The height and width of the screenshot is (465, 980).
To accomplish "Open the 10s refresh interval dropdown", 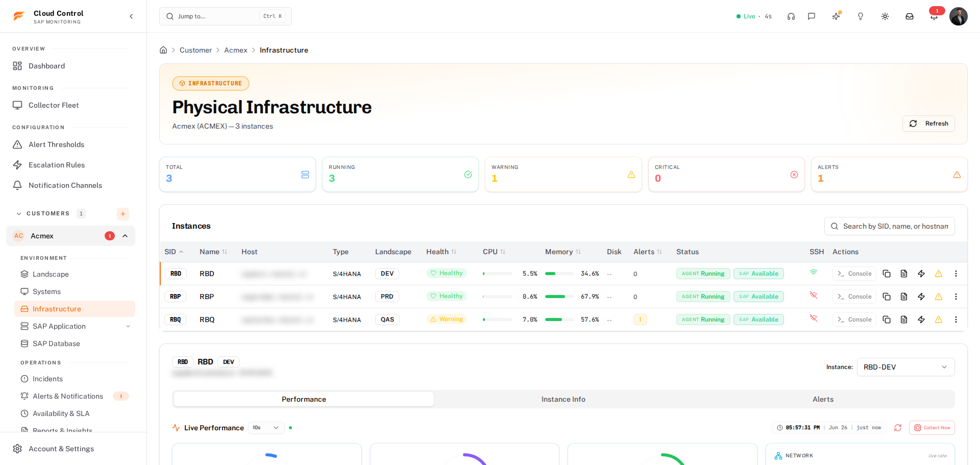I will click(266, 428).
